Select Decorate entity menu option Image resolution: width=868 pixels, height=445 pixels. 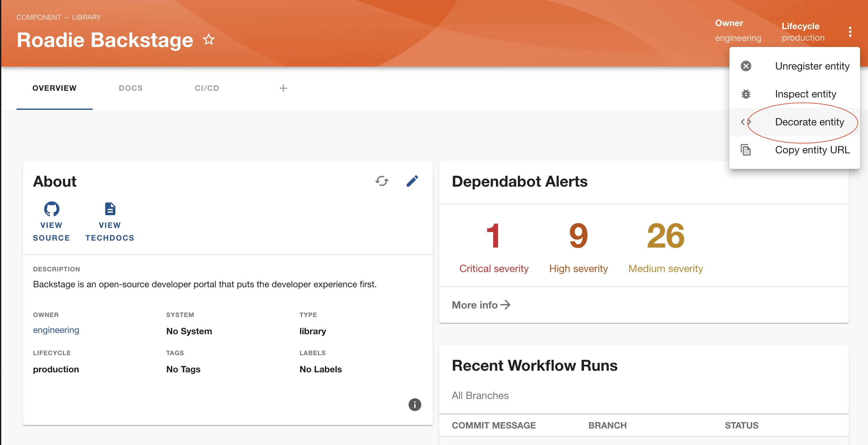[809, 122]
